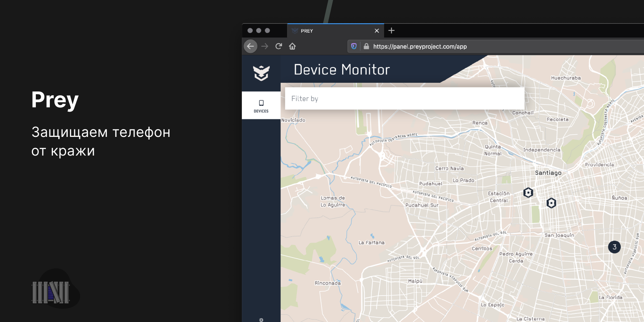Open the cluster marker showing 3 devices

614,247
